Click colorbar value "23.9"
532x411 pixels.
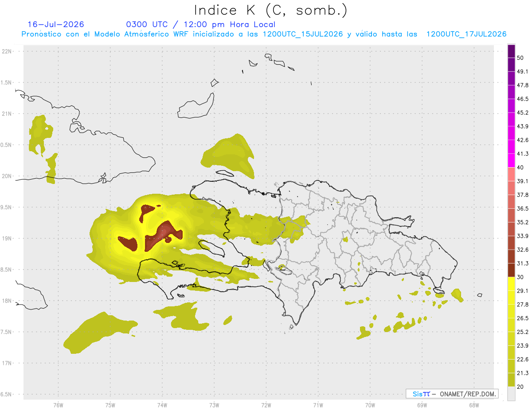pyautogui.click(x=523, y=346)
